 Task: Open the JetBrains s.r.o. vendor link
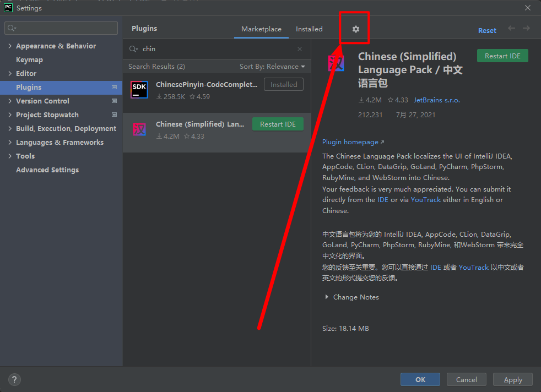(436, 100)
